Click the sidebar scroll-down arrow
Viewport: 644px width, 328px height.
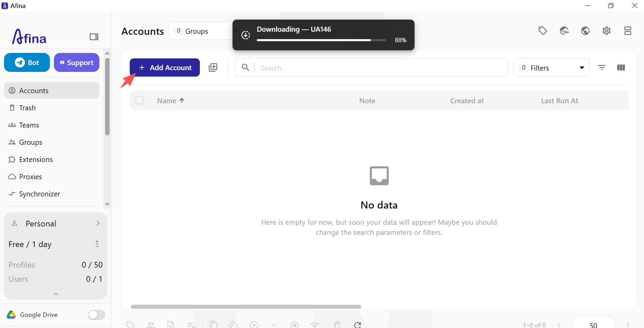(107, 204)
